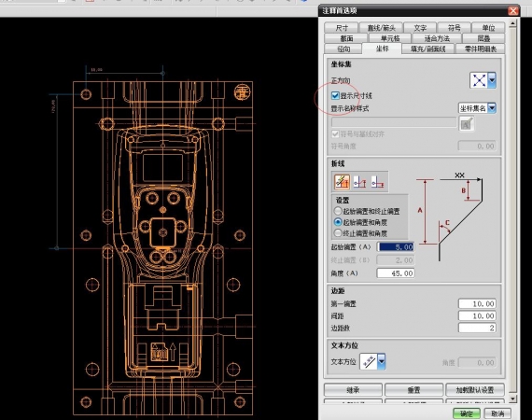
Task: Select 起始偏置和终止偏置 radio button
Action: coord(338,211)
